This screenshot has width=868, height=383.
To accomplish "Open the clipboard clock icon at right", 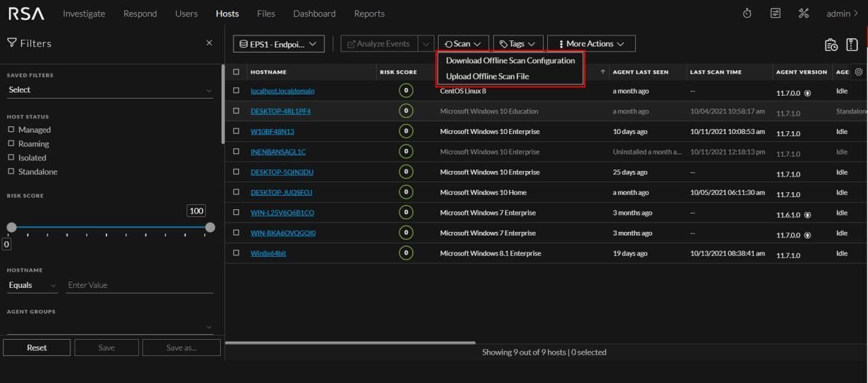I will pyautogui.click(x=831, y=45).
